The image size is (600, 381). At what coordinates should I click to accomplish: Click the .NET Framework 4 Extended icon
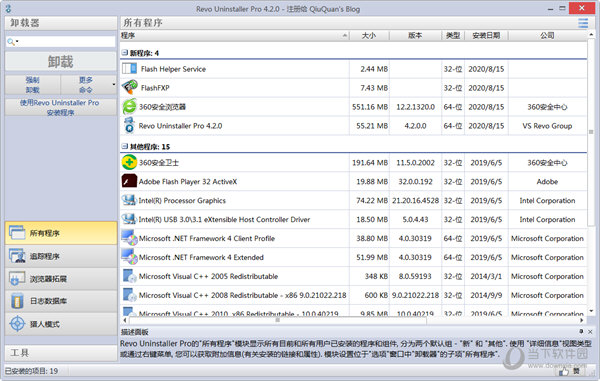coord(129,257)
